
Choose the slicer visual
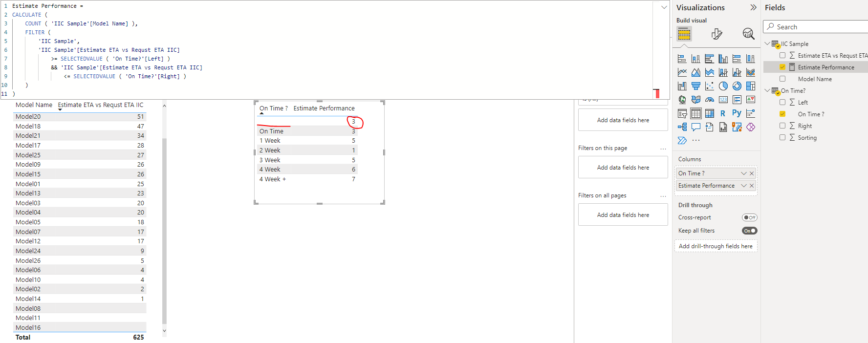click(682, 113)
